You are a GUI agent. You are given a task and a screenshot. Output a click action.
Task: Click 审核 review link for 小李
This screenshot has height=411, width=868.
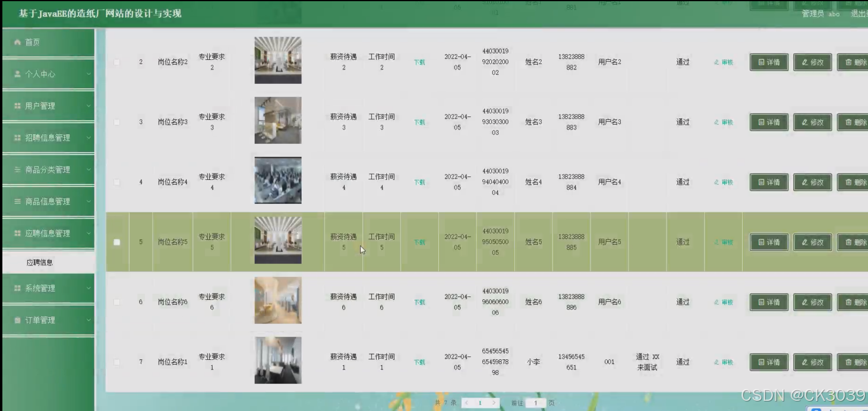[x=724, y=362]
